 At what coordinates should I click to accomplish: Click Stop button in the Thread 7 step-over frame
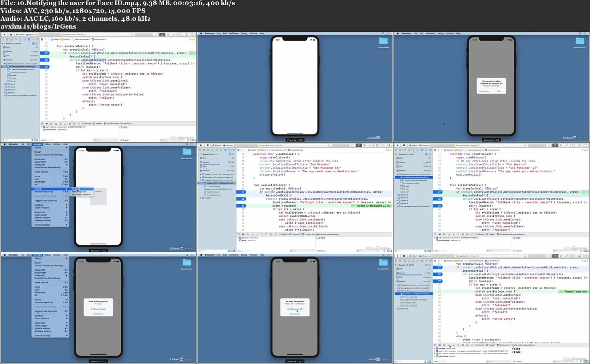(x=404, y=256)
